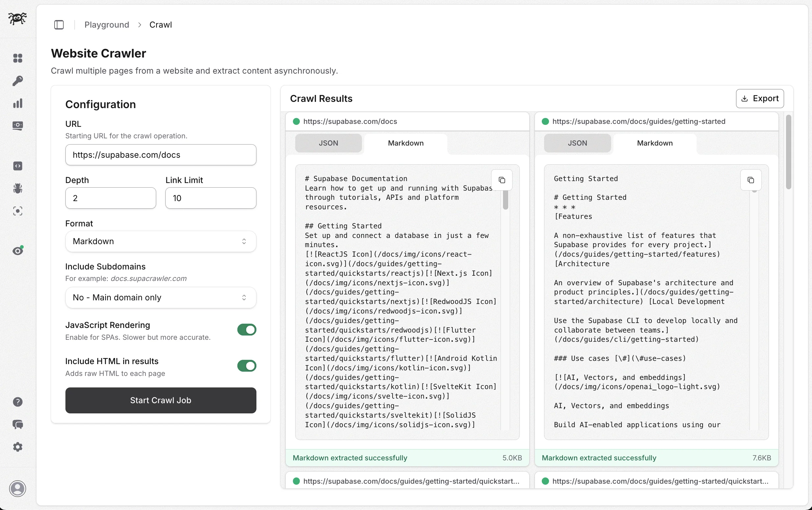The height and width of the screenshot is (510, 812).
Task: Open the usage bar chart icon
Action: tap(17, 103)
